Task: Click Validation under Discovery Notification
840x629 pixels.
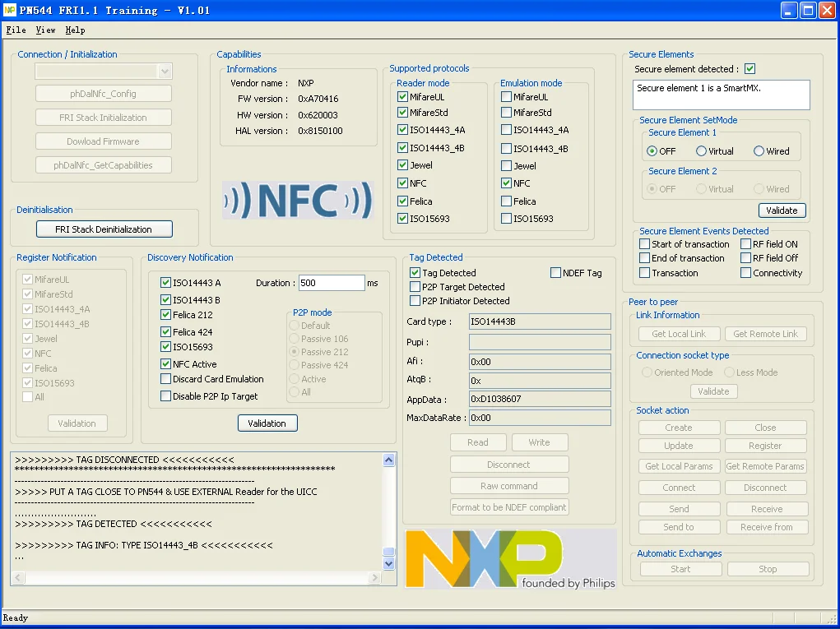Action: 267,423
